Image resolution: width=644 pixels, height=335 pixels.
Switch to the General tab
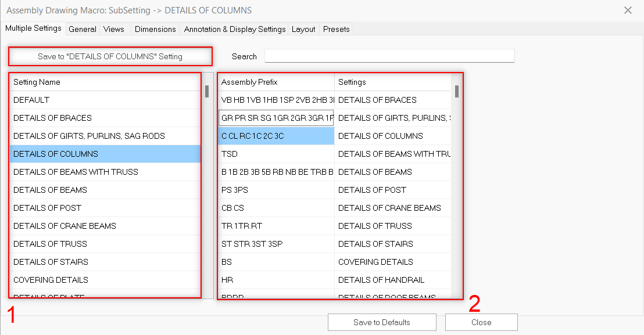[x=82, y=29]
